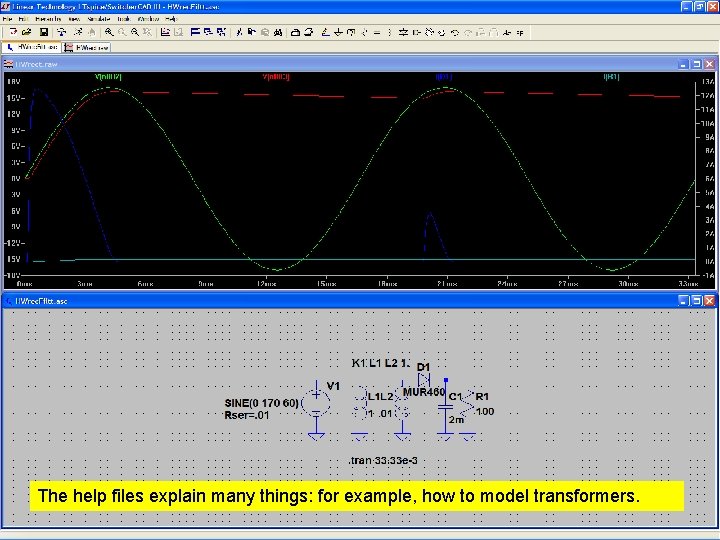The image size is (720, 540).
Task: Save the schematic with the floppy disk icon
Action: point(44,32)
